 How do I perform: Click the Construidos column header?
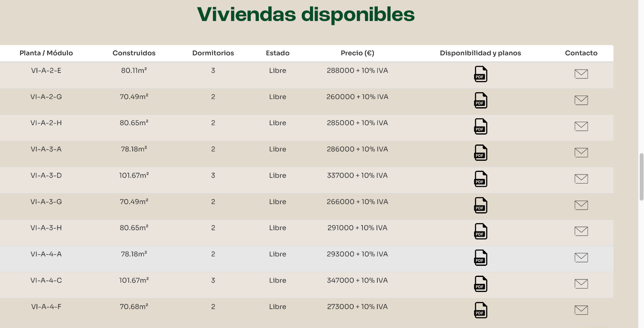coord(134,53)
